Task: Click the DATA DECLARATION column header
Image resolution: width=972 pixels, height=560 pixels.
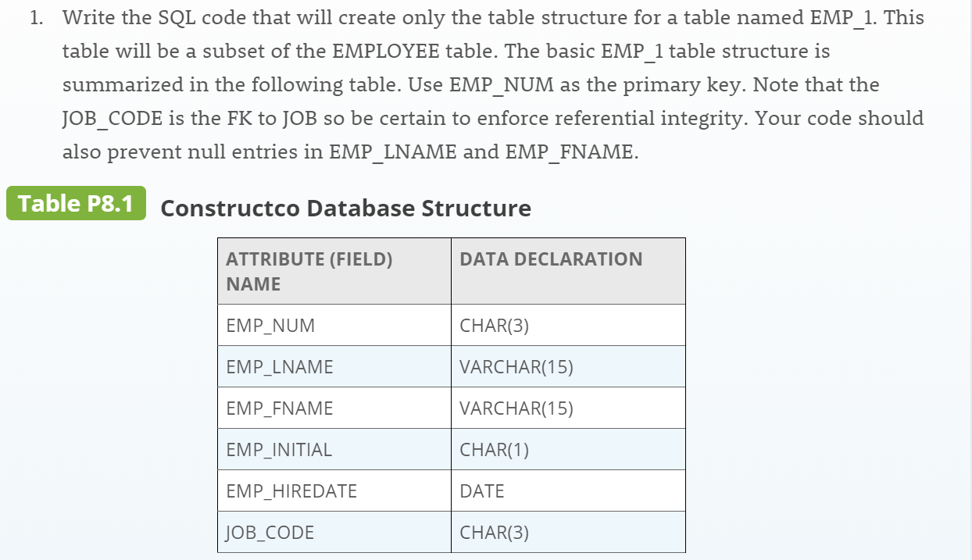Action: click(x=568, y=272)
